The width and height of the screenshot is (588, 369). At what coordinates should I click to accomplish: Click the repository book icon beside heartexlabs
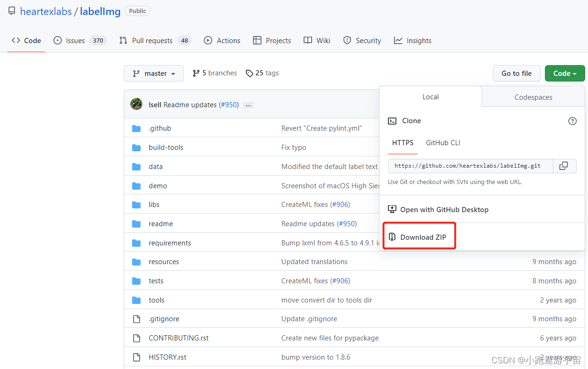tap(12, 11)
